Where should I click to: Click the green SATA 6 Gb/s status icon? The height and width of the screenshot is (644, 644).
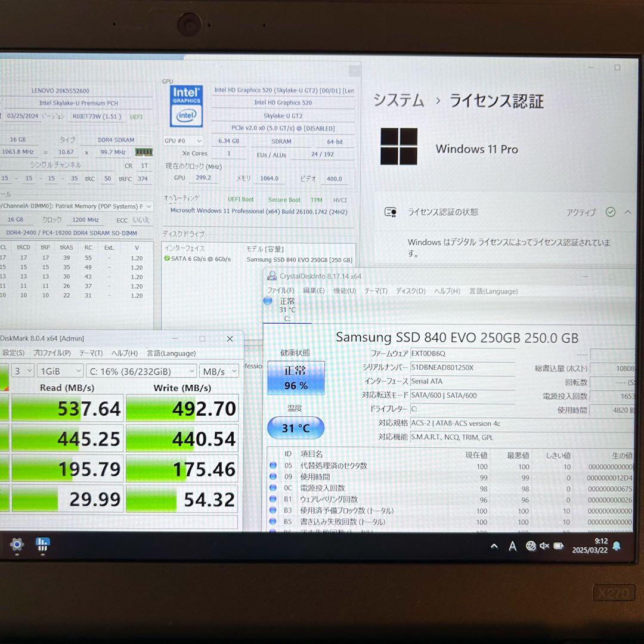coord(167,258)
